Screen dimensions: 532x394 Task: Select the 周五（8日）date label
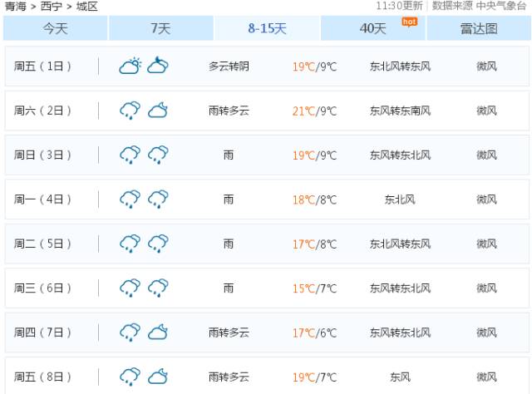[42, 377]
